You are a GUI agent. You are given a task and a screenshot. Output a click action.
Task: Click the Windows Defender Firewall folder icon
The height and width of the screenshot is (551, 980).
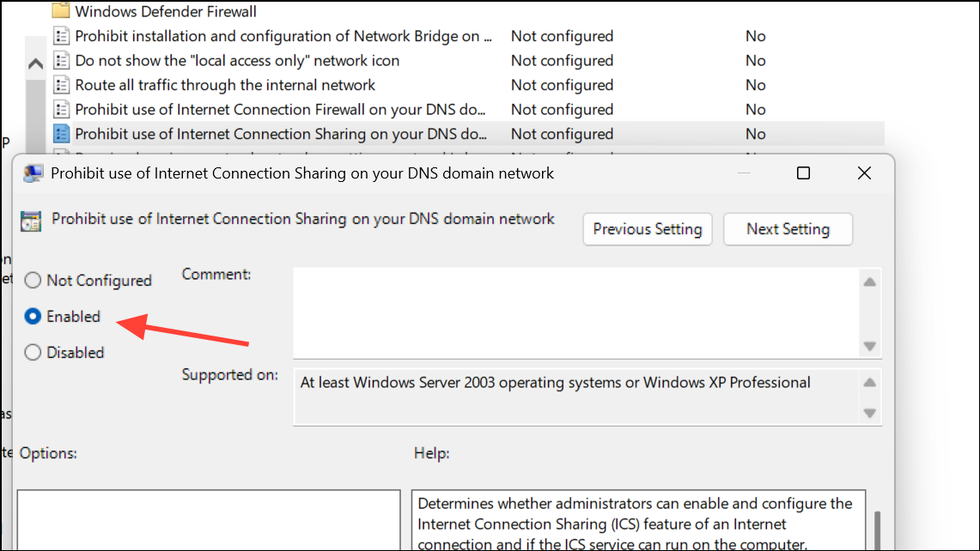[60, 11]
